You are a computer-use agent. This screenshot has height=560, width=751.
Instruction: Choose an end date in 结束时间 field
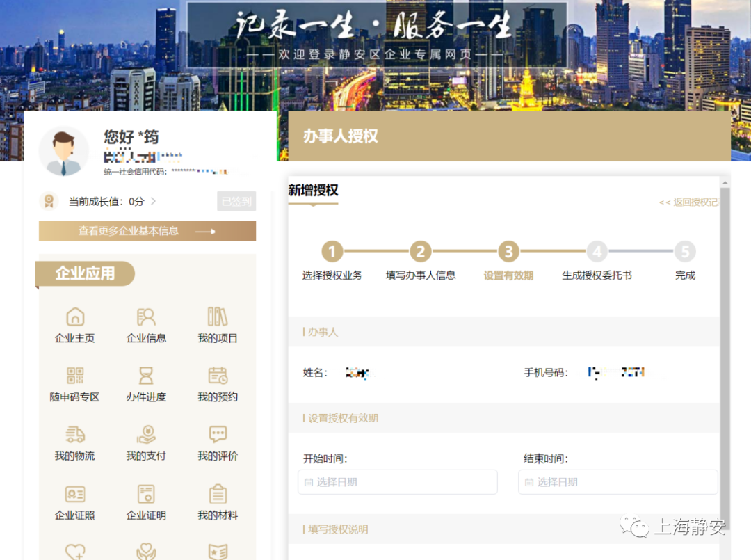tap(618, 482)
